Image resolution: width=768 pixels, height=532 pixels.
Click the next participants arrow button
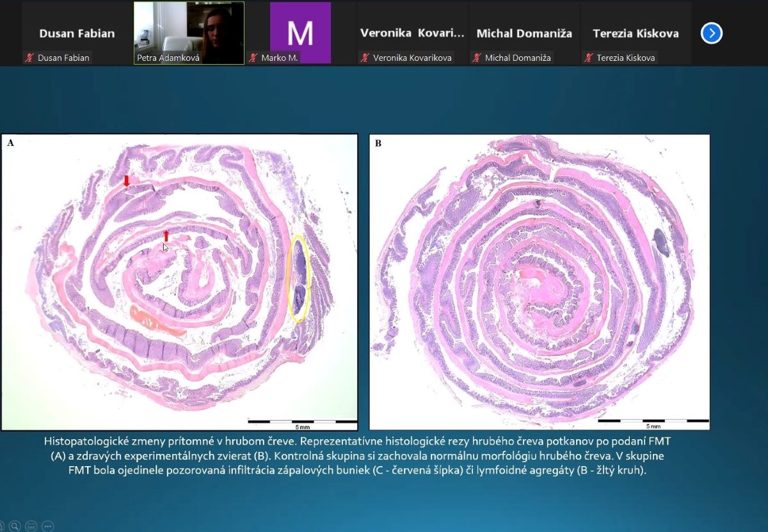[x=712, y=33]
